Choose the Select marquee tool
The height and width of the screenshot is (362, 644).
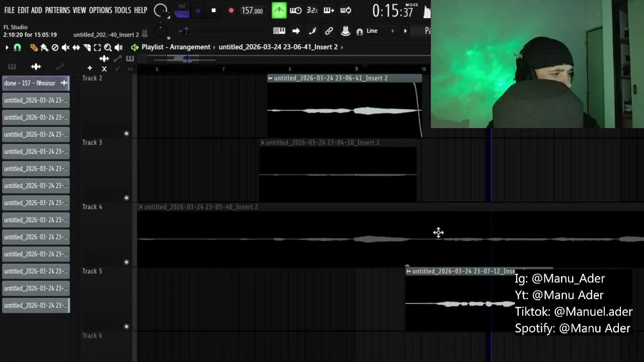(97, 47)
